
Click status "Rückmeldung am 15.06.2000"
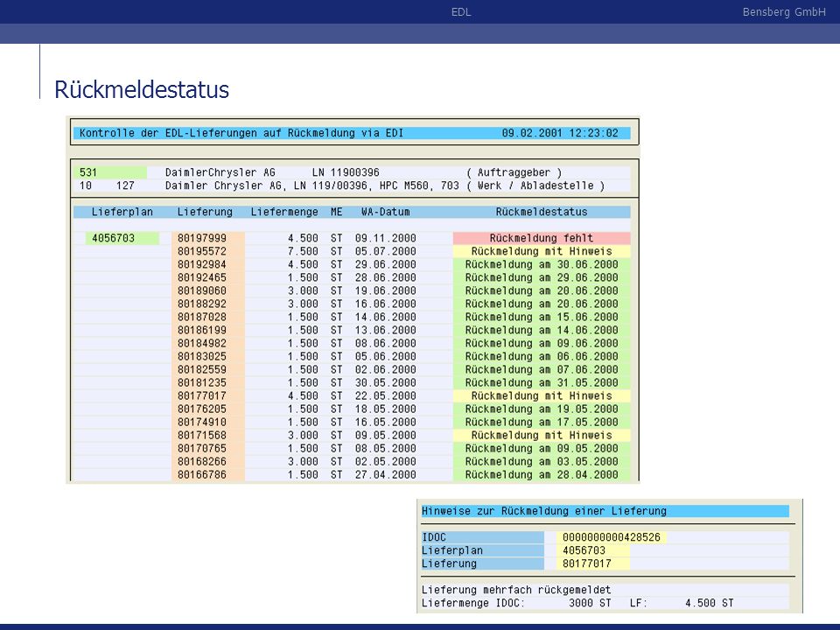click(x=542, y=317)
